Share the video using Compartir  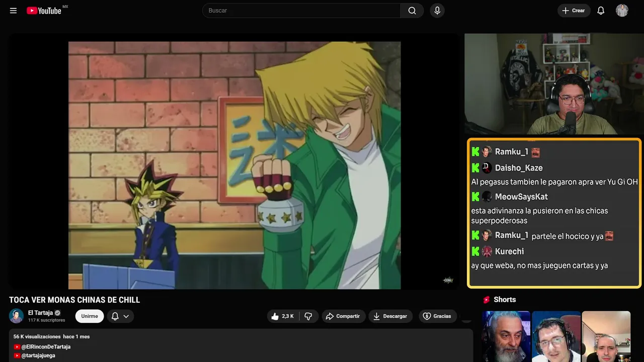pos(344,316)
